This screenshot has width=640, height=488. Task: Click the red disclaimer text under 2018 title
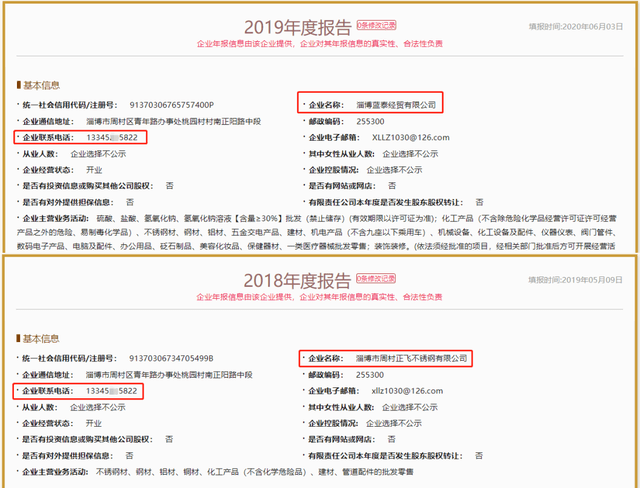pyautogui.click(x=320, y=297)
